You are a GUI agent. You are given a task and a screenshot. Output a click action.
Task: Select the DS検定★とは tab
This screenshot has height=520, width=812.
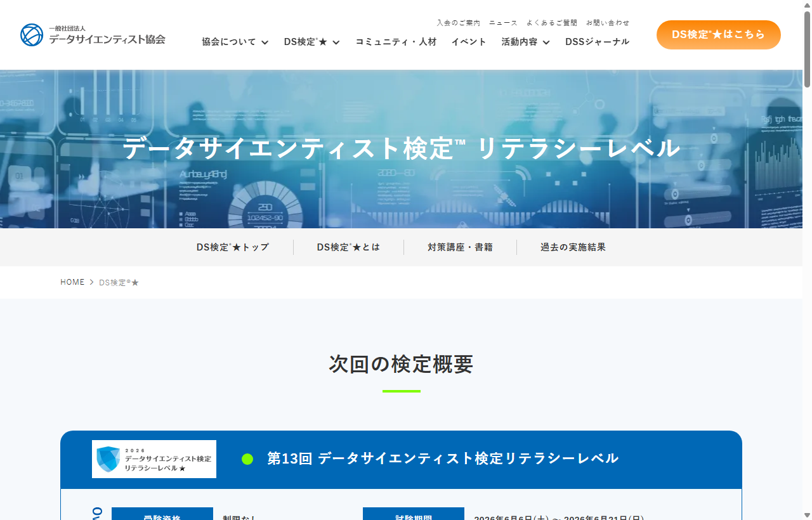click(x=348, y=247)
